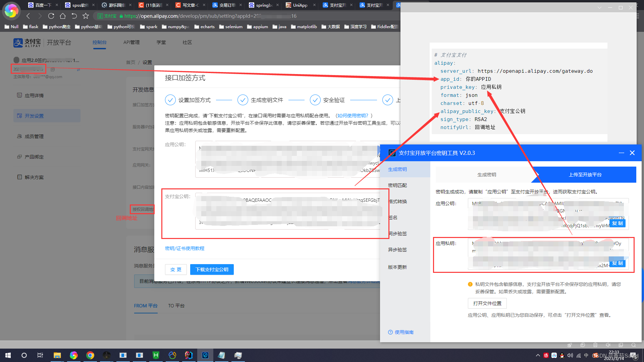Switch to the TO 平台 tab
644x362 pixels.
click(x=176, y=306)
